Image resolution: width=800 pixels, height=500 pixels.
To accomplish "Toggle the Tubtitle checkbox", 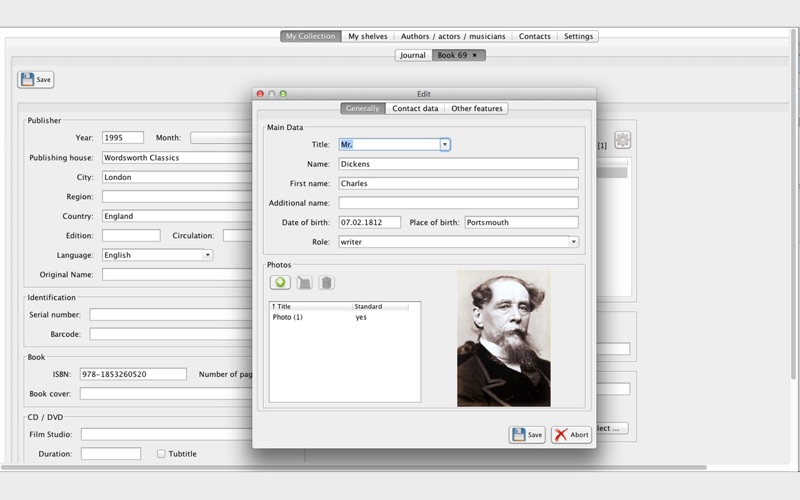I will (161, 454).
